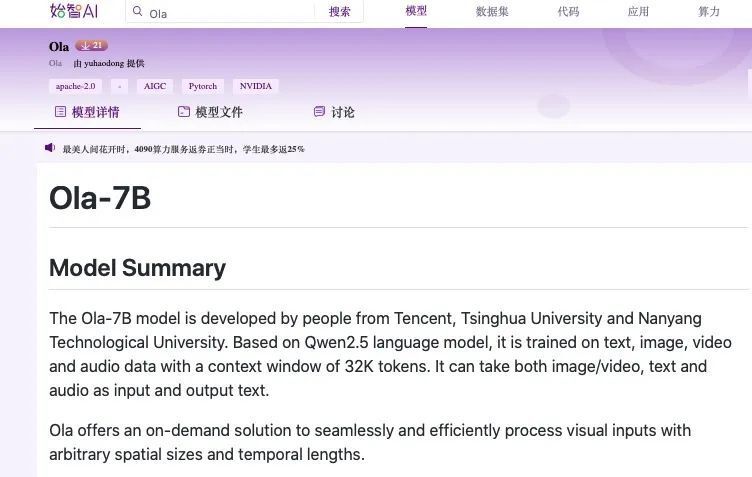Screen dimensions: 752x477
Task: Switch to the 讨论 tab
Action: click(x=334, y=112)
